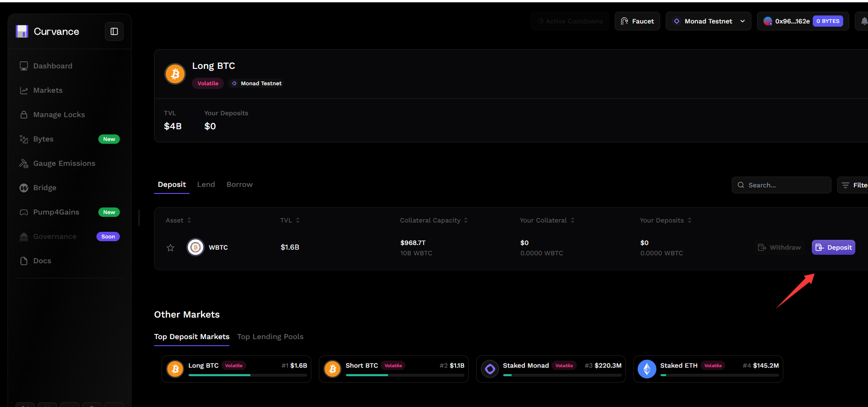Star WBTC as a favorite asset
Screen dimensions: 868x407
click(170, 248)
